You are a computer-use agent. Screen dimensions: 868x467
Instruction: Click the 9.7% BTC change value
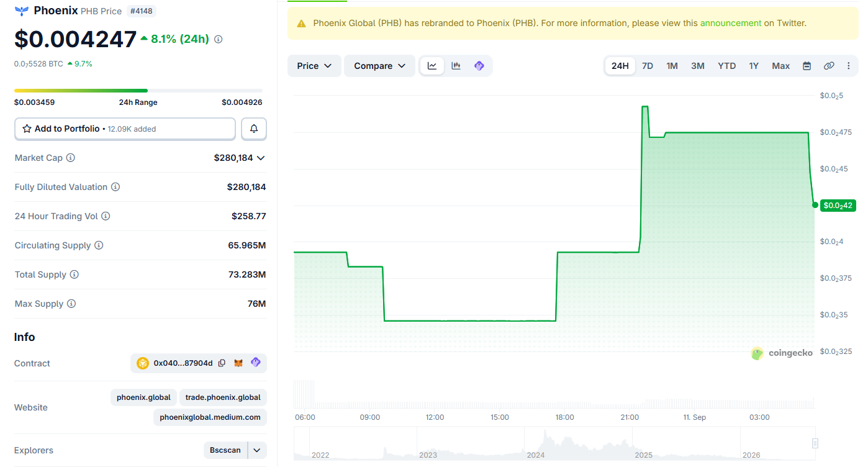(x=83, y=63)
